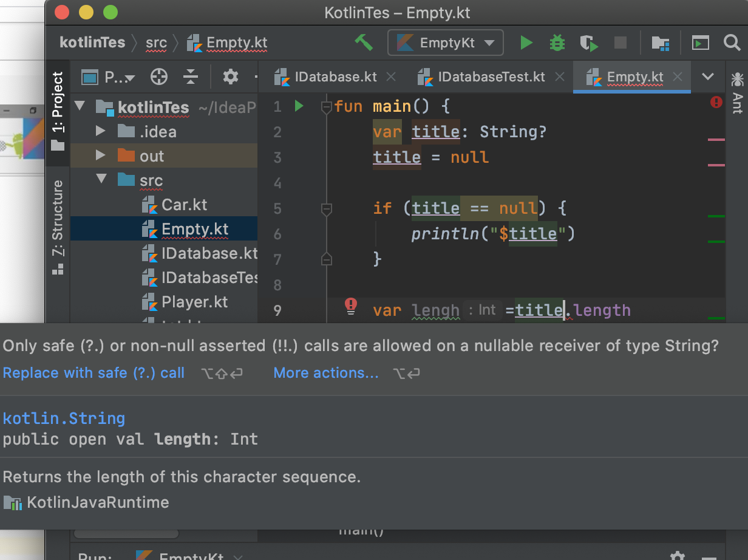Click the run gutter arrow beside line 1
This screenshot has height=560, width=748.
[x=298, y=106]
